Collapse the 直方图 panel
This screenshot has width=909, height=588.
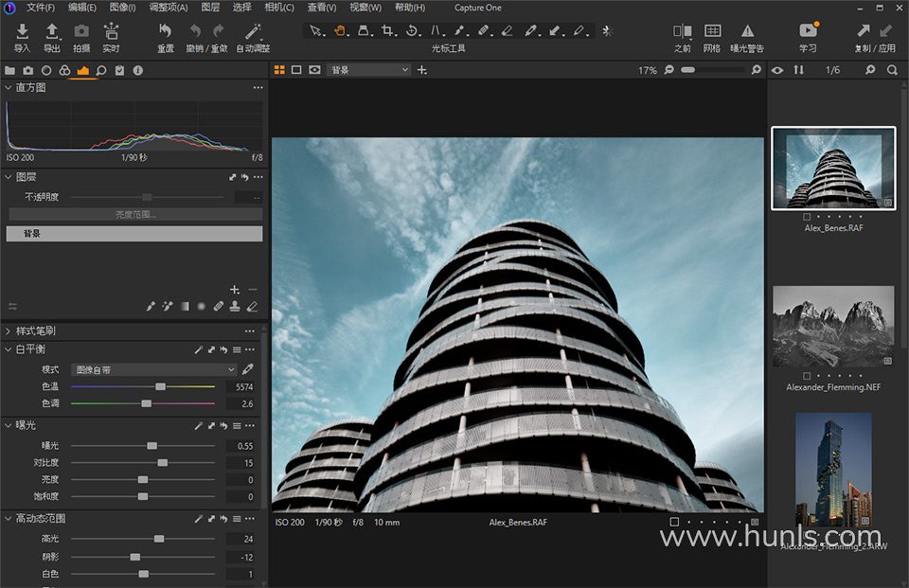point(9,87)
